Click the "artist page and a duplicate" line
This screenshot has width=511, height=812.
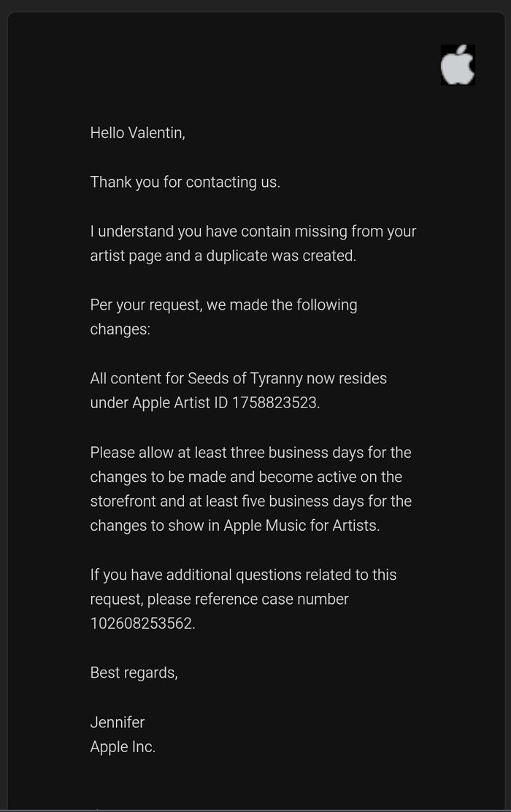(223, 256)
